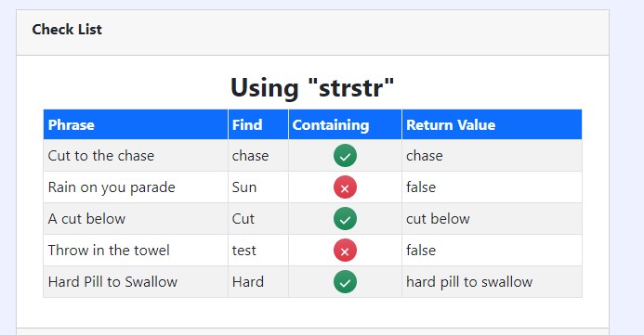Click the Check List panel title
The image size is (644, 335).
click(x=67, y=30)
